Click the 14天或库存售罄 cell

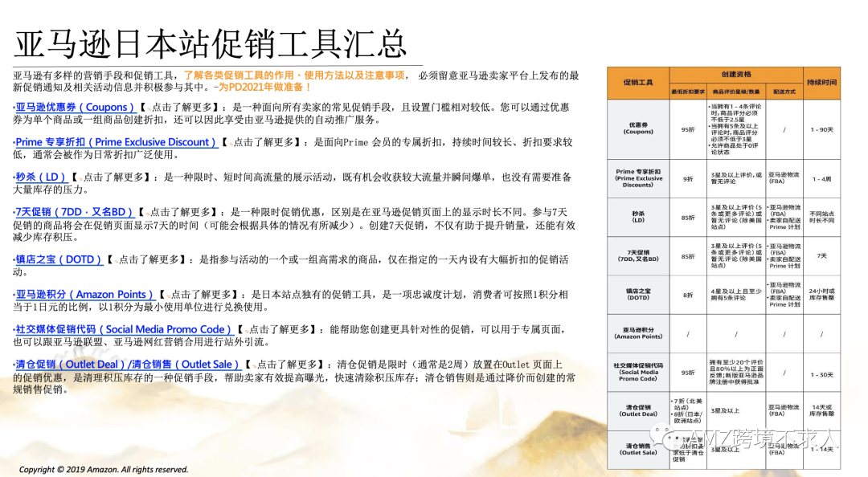pos(821,410)
